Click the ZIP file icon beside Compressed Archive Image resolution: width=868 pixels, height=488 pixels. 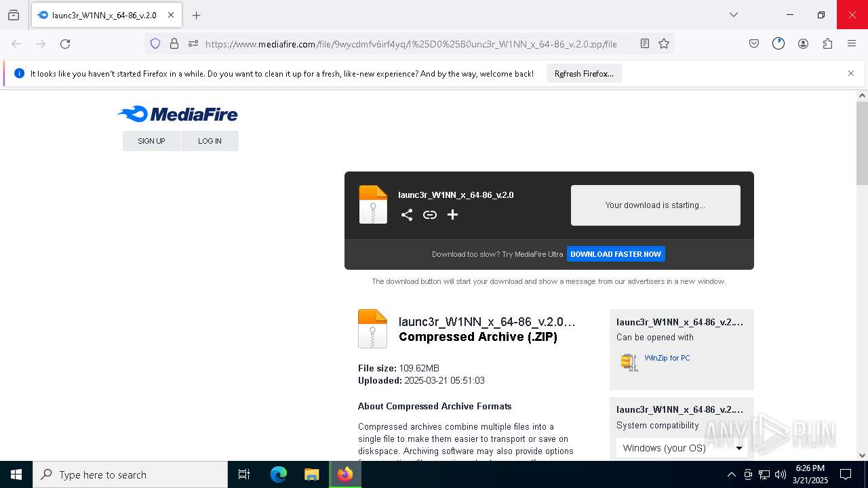[x=372, y=329]
